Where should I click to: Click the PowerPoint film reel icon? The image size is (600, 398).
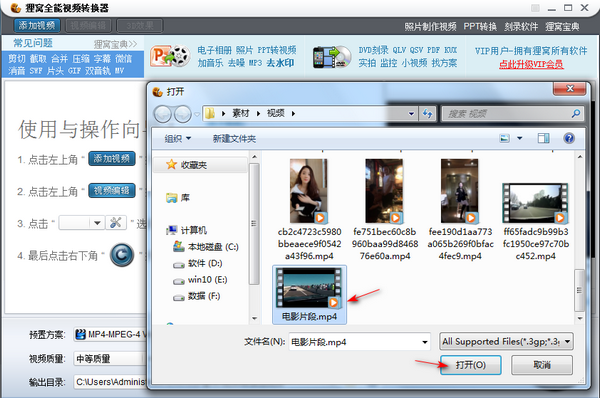(170, 57)
